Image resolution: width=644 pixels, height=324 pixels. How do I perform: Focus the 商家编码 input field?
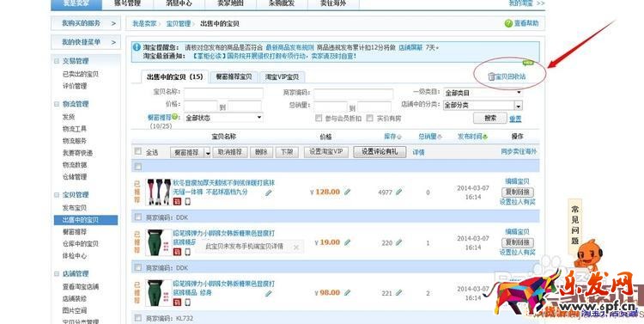353,94
